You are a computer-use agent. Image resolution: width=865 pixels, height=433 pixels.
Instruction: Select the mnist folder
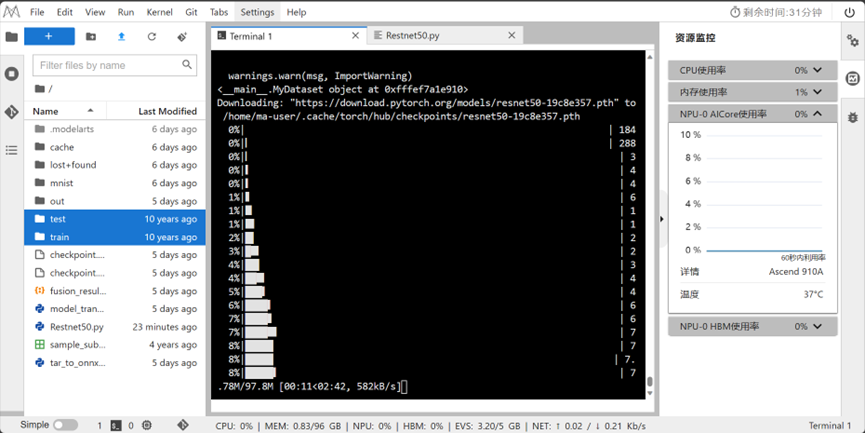pos(115,183)
